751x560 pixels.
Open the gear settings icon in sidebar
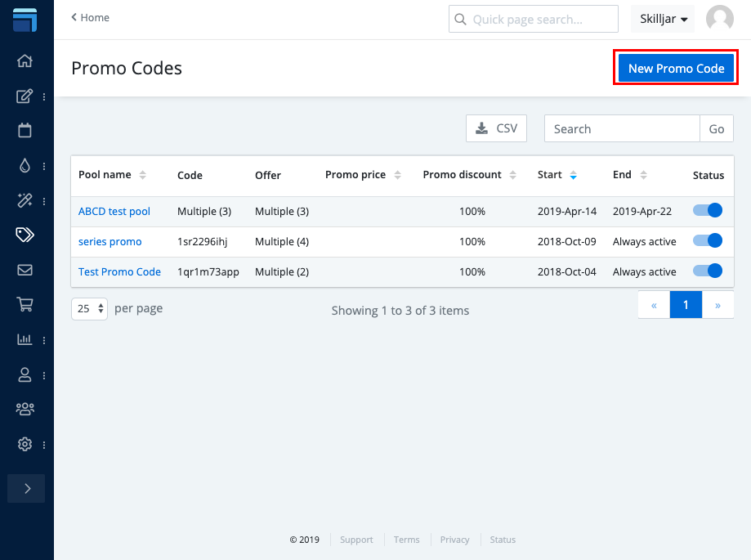[x=25, y=445]
